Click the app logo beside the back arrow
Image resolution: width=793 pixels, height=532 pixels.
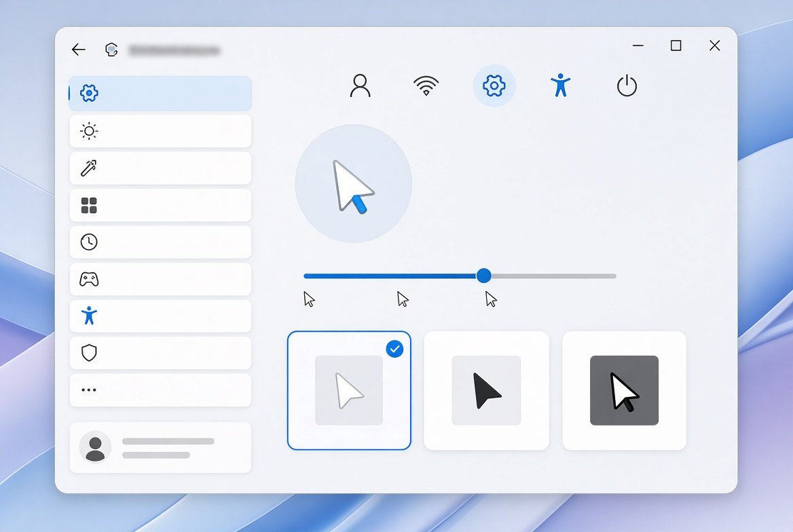tap(111, 50)
